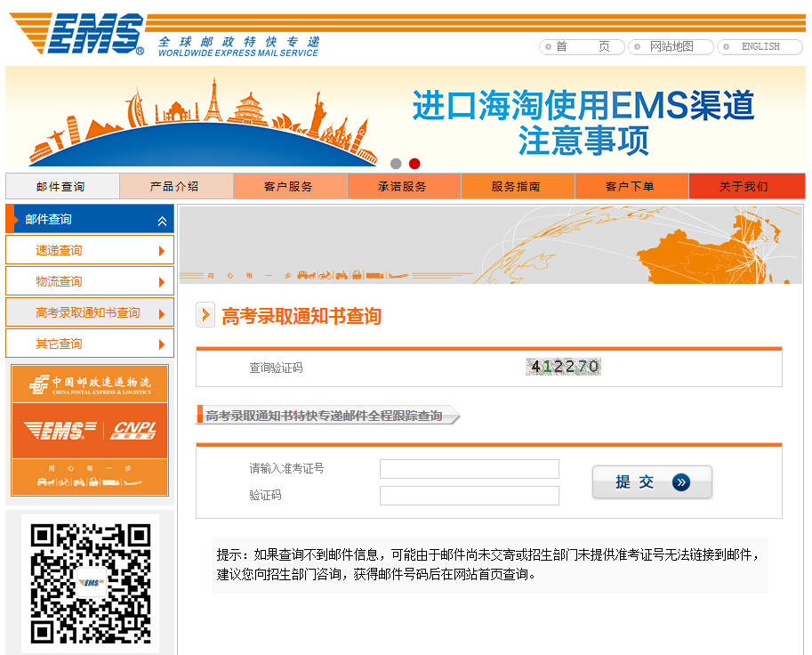Collapse the 邮件查询 sidebar header chevron
812x655 pixels.
[162, 222]
